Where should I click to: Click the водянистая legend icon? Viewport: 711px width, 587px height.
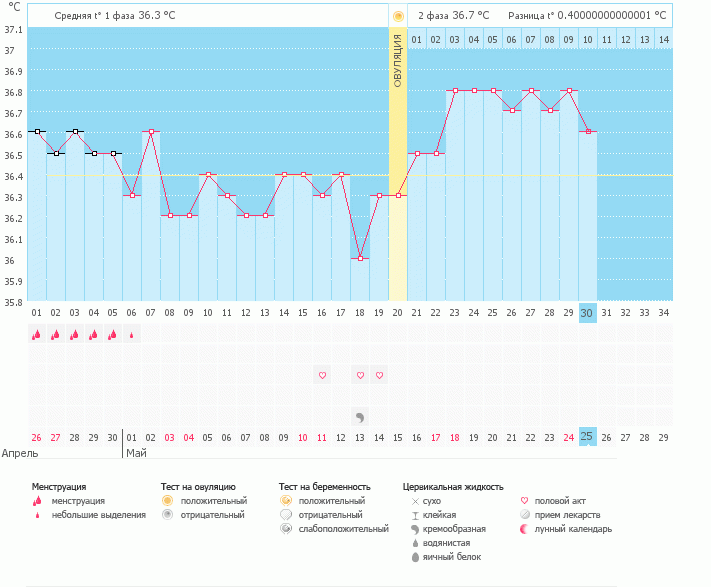point(415,543)
